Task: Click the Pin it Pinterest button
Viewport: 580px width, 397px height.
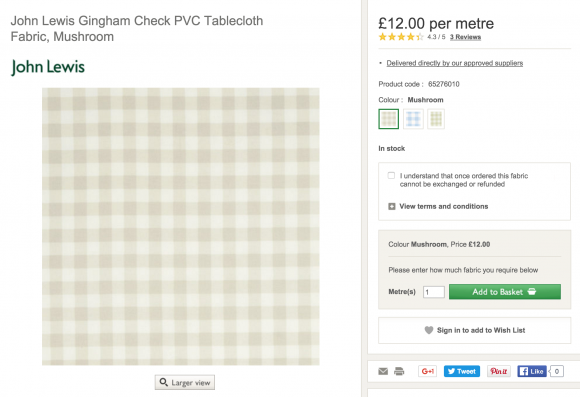Action: click(499, 371)
